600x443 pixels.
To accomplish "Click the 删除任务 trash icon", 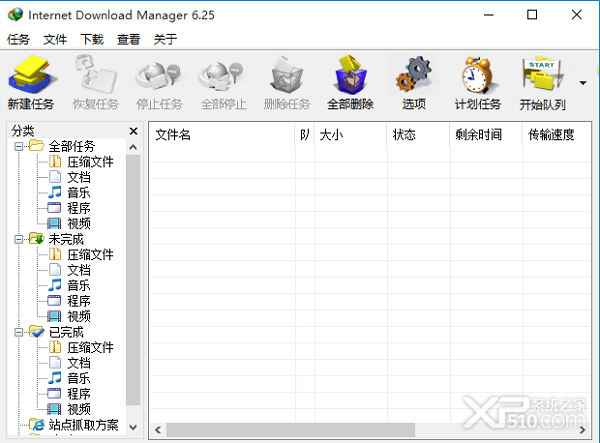I will tap(287, 75).
